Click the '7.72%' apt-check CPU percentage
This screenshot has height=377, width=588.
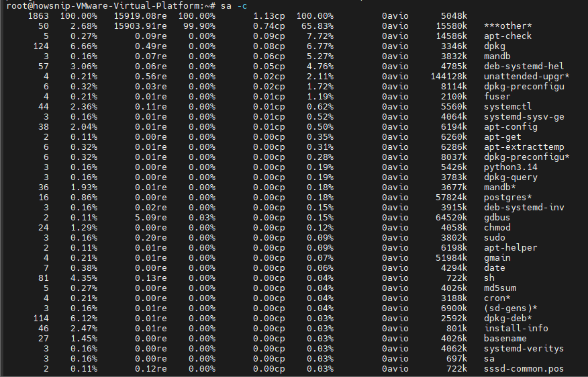click(x=320, y=36)
